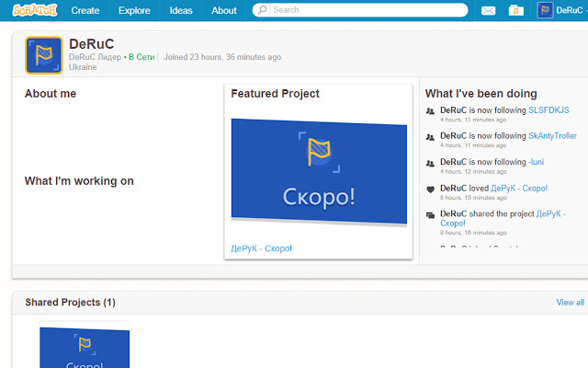The width and height of the screenshot is (588, 368).
Task: Open the featured project thumbnail Скоро!
Action: point(319,173)
